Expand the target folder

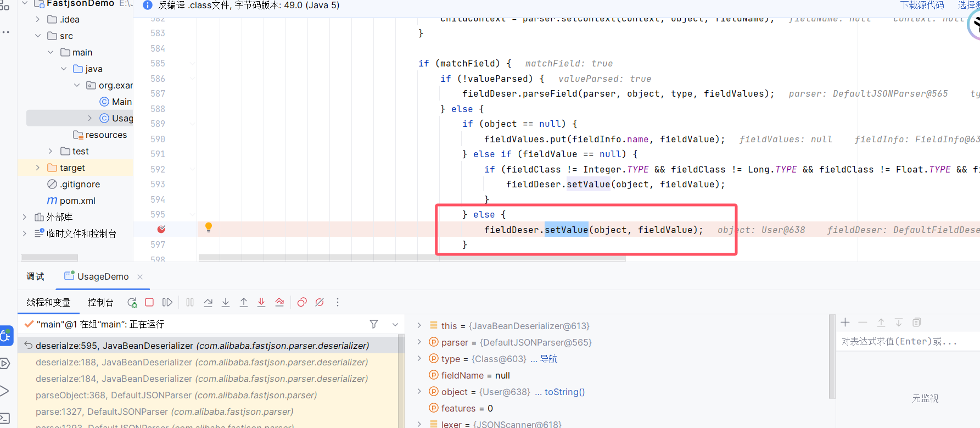(37, 168)
